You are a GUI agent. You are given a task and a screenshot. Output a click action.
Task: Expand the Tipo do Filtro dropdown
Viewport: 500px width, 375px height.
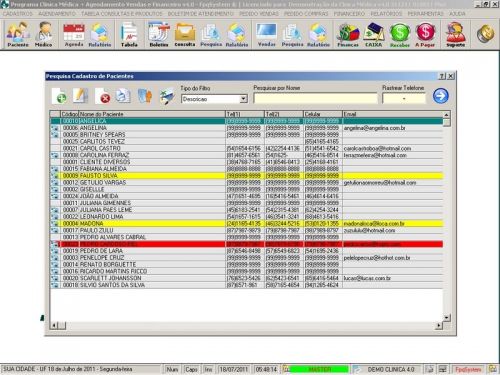[244, 99]
